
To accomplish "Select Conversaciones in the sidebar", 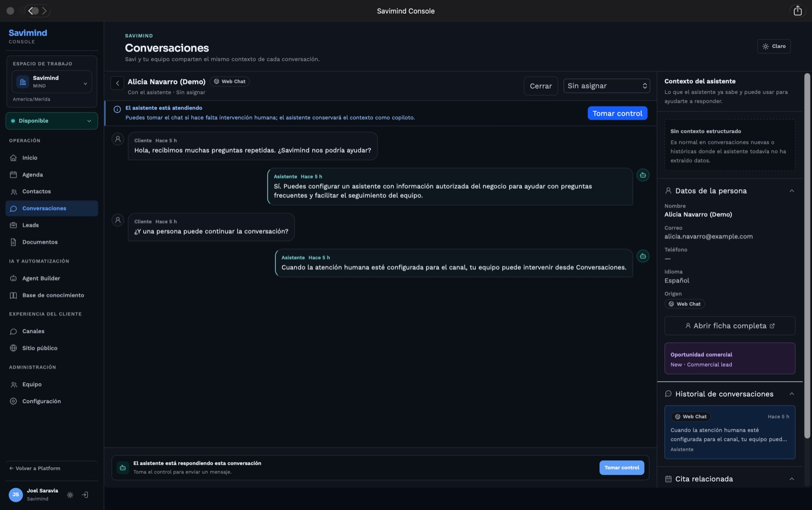I will pyautogui.click(x=52, y=208).
